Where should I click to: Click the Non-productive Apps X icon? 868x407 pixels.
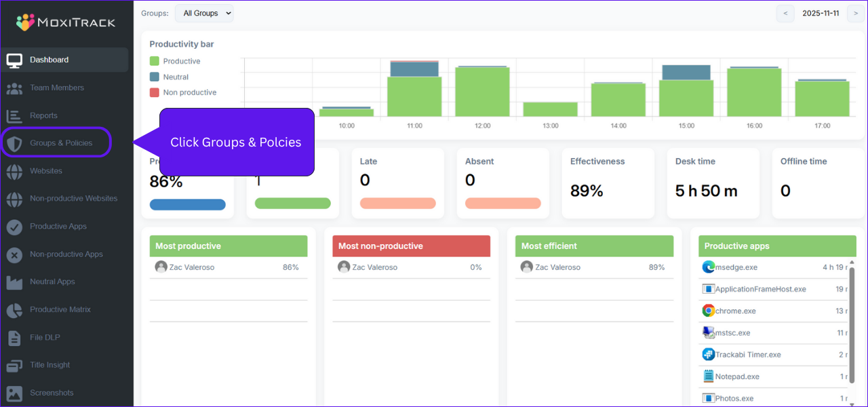point(14,254)
